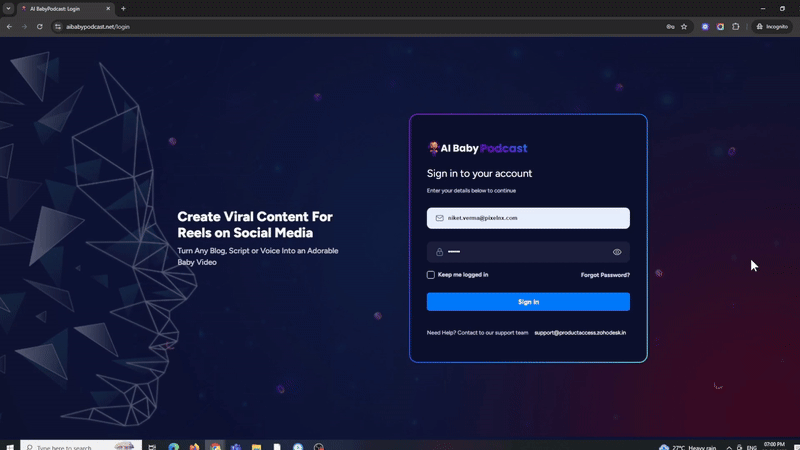Click the blue Sign in button

528,302
